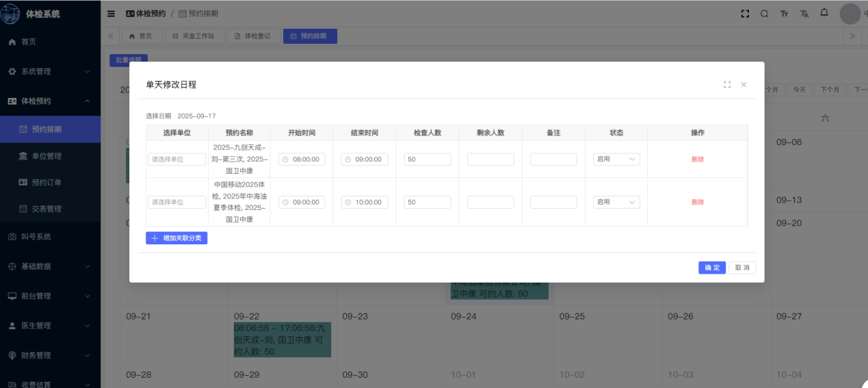
Task: Click the hamburger menu collapse icon
Action: 111,14
